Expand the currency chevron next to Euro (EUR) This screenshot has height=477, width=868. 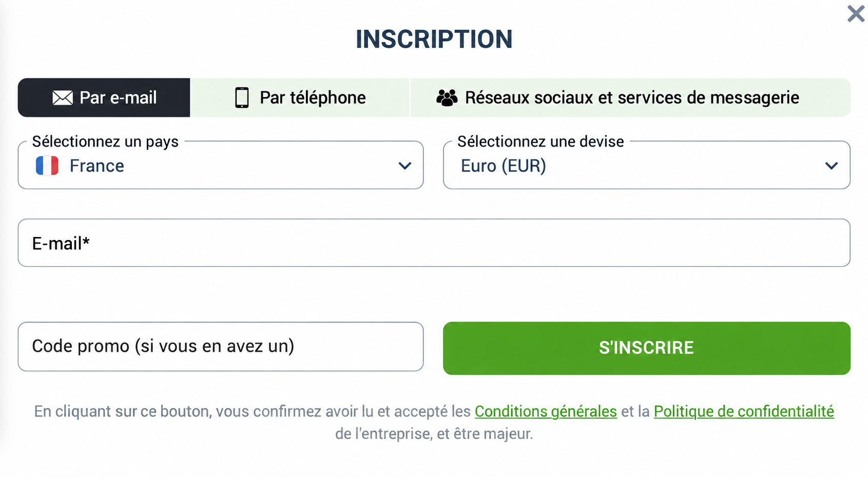pos(832,166)
